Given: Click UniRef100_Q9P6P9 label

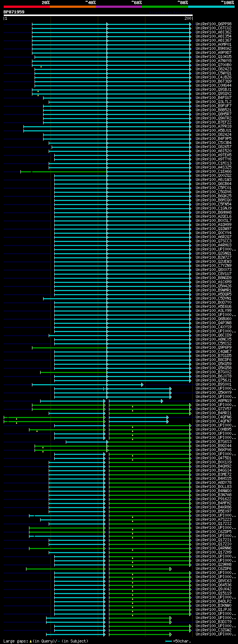Looking at the screenshot, I should tap(213, 347).
